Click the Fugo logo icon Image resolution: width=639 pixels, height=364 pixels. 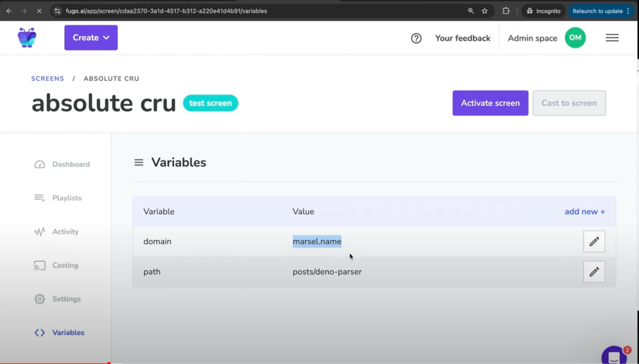[27, 38]
